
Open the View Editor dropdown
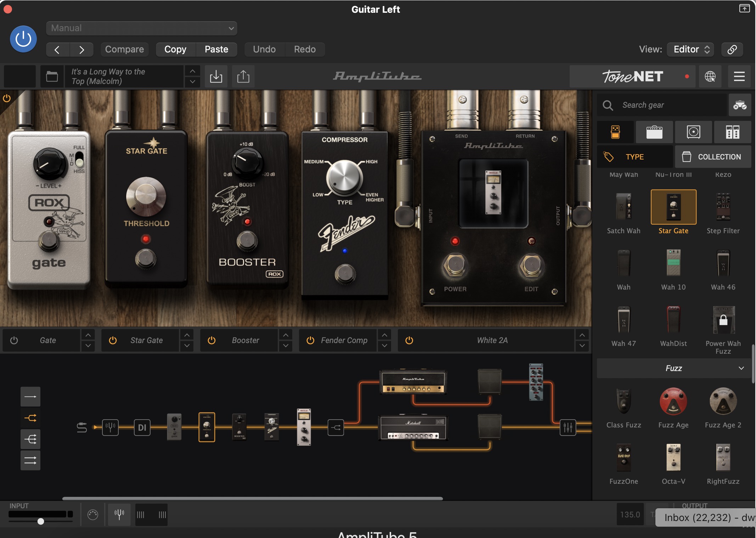coord(690,50)
